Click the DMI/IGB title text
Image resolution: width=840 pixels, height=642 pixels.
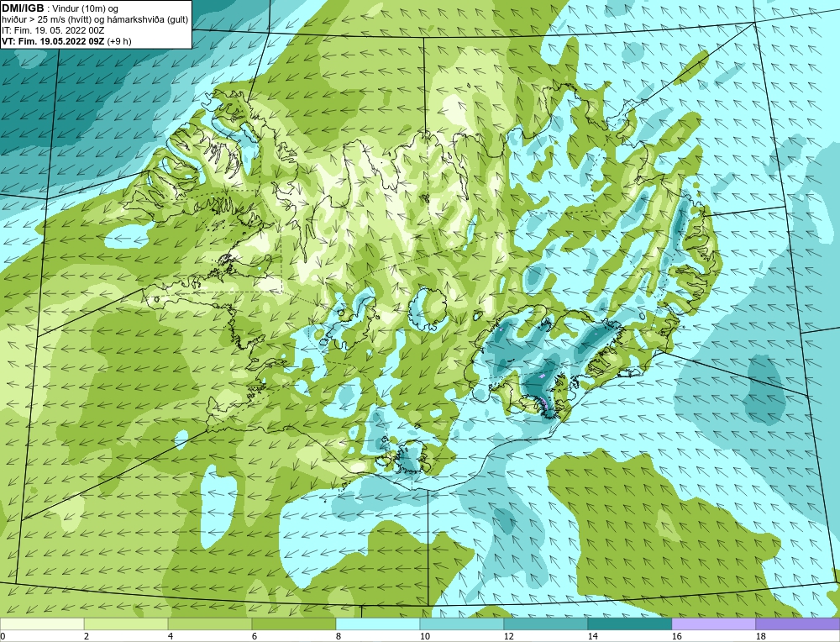coord(23,8)
